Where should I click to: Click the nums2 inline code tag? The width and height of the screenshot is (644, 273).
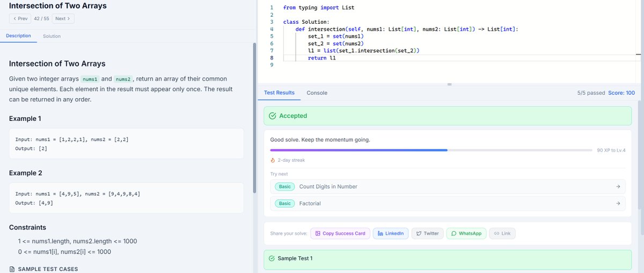coord(123,79)
